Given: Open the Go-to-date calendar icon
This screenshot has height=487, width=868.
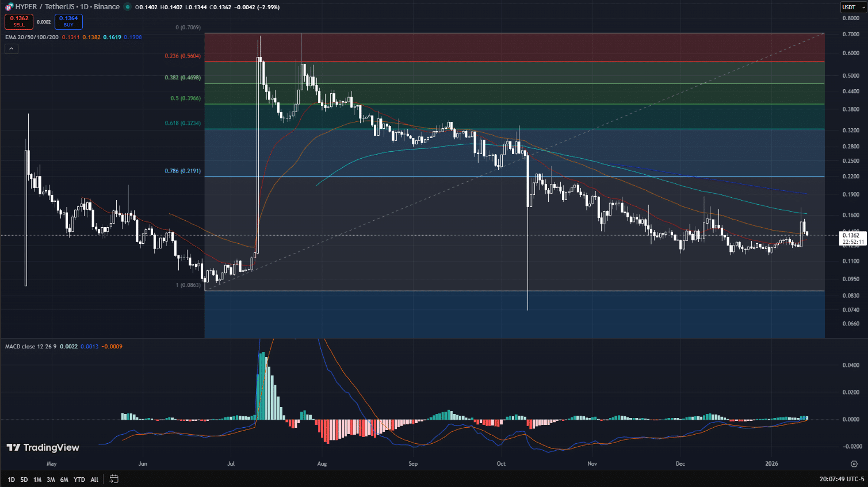Looking at the screenshot, I should pyautogui.click(x=113, y=479).
